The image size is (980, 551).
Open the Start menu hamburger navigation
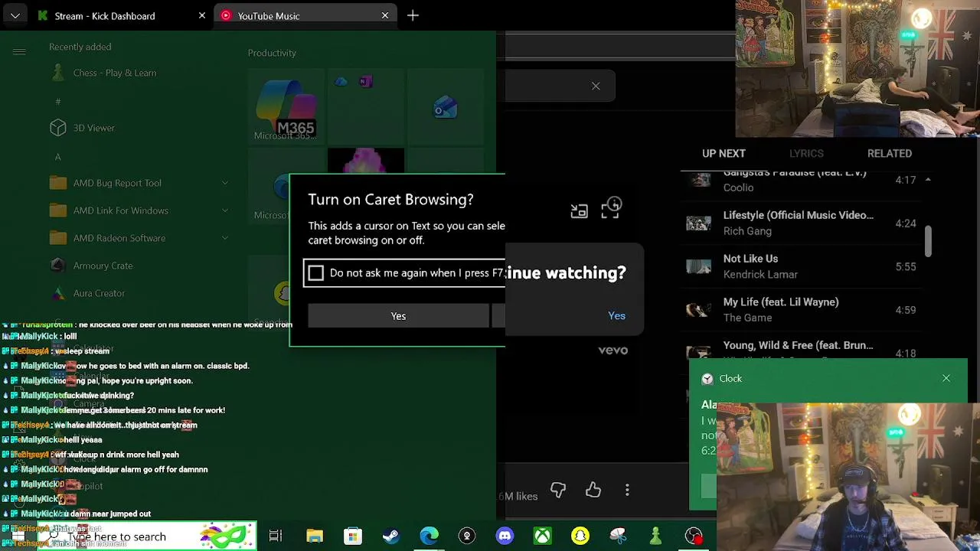pyautogui.click(x=19, y=51)
